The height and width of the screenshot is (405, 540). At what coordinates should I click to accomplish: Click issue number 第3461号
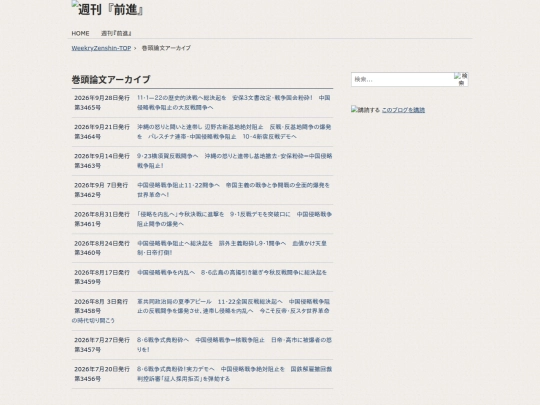pos(87,224)
